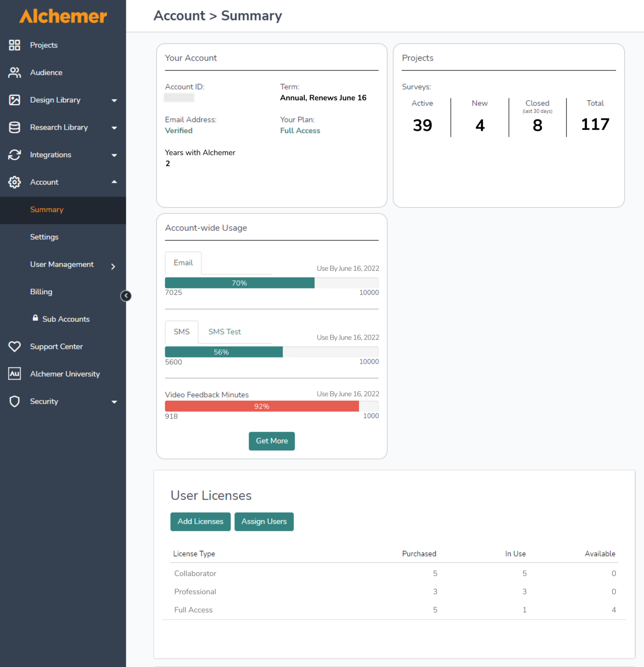The width and height of the screenshot is (644, 667).
Task: Open the Research Library database icon
Action: [x=14, y=127]
